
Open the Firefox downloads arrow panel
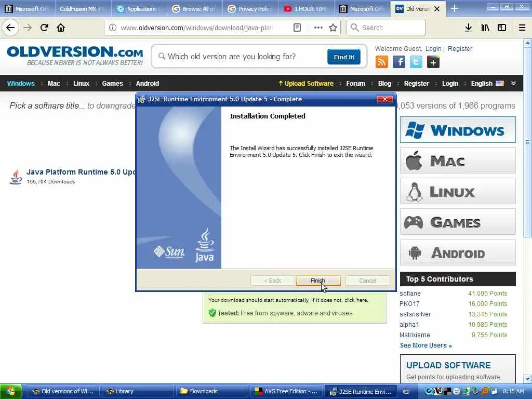468,28
